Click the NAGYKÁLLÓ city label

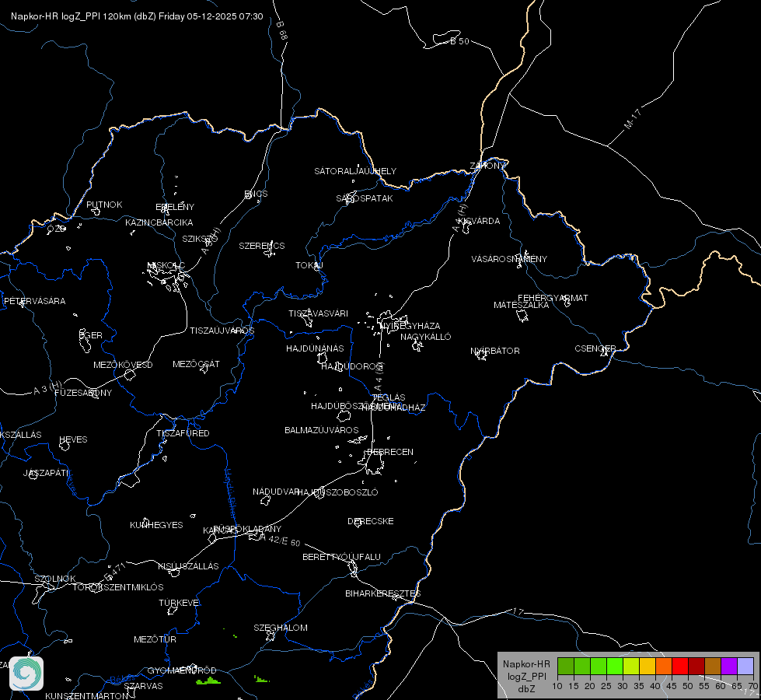click(426, 337)
